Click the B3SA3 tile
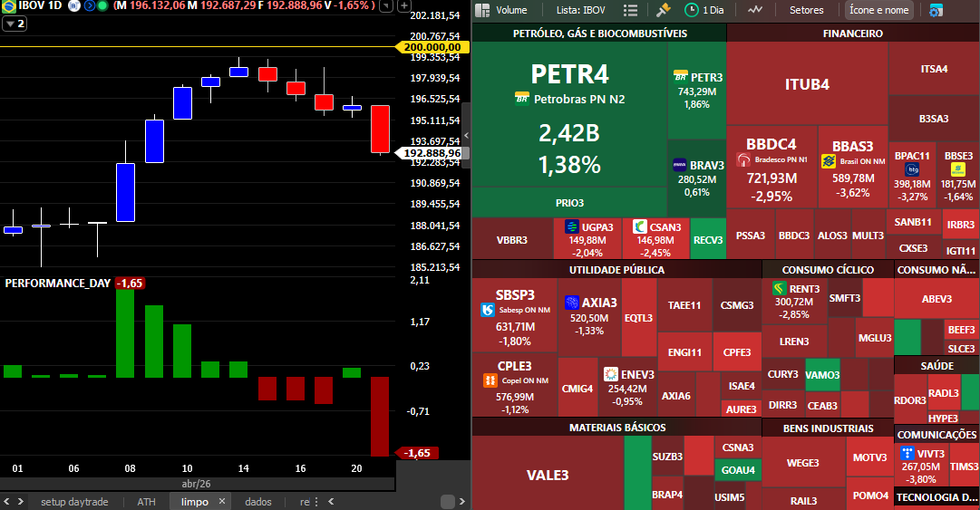The height and width of the screenshot is (510, 980). pos(934,119)
